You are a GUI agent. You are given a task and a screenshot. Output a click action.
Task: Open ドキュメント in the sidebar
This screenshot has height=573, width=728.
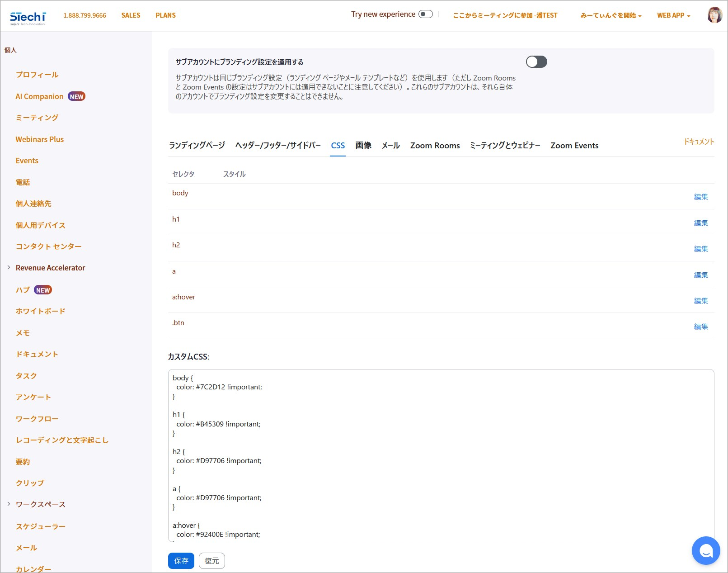tap(37, 354)
